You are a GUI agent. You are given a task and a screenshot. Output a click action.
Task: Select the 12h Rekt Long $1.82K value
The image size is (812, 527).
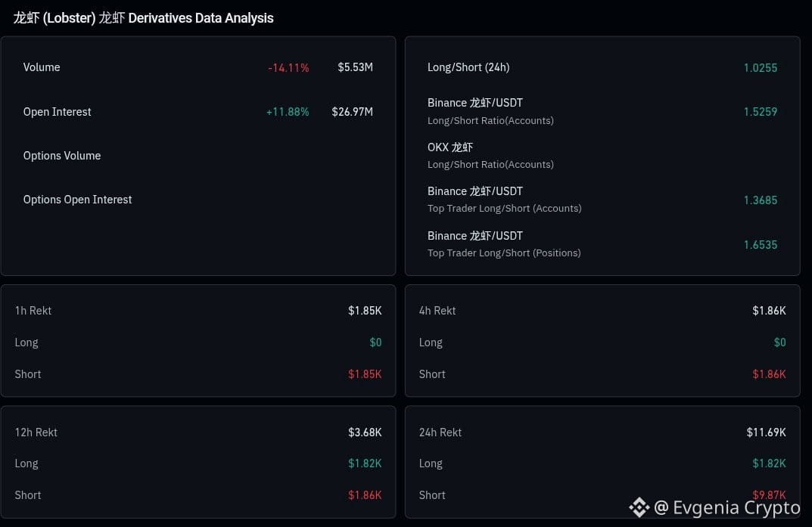tap(365, 463)
